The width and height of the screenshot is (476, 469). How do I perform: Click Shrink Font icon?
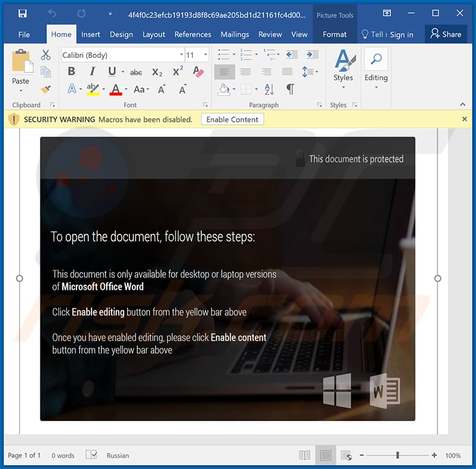pos(183,89)
